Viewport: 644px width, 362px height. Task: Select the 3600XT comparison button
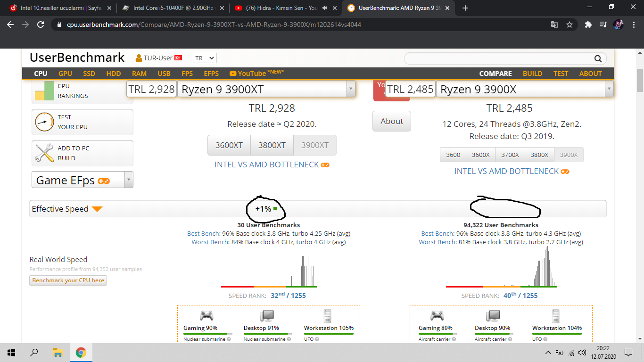tap(229, 145)
